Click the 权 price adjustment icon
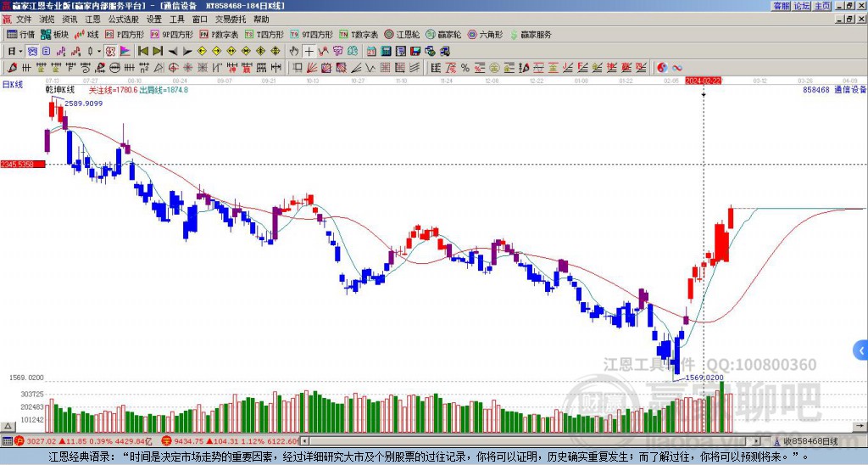This screenshot has height=465, width=868. 110,51
